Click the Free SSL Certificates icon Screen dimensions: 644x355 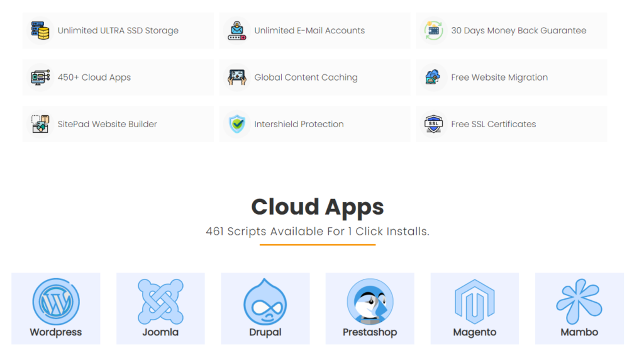click(x=433, y=124)
